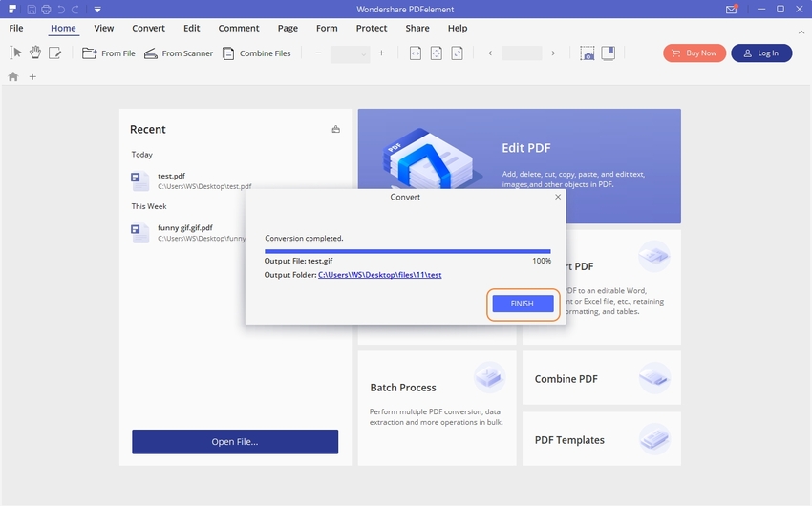Viewport: 812px width, 506px height.
Task: Click the page number input field
Action: coord(522,53)
